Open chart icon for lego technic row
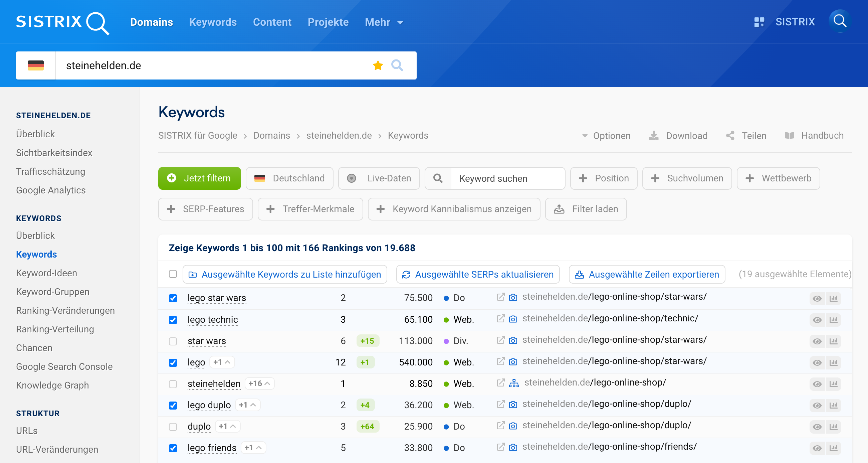868x463 pixels. point(833,320)
